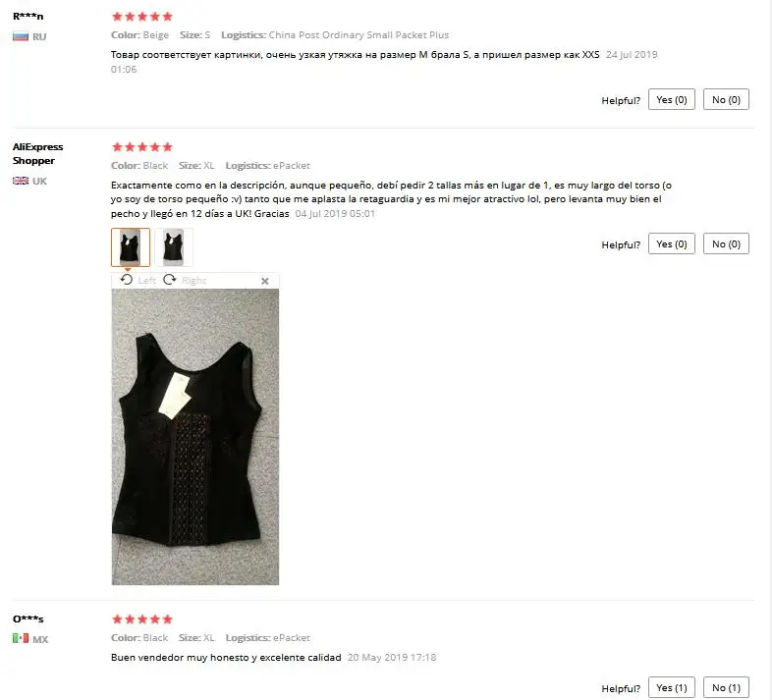Click Yes (1) on O***s review
This screenshot has height=700, width=772.
pos(671,687)
